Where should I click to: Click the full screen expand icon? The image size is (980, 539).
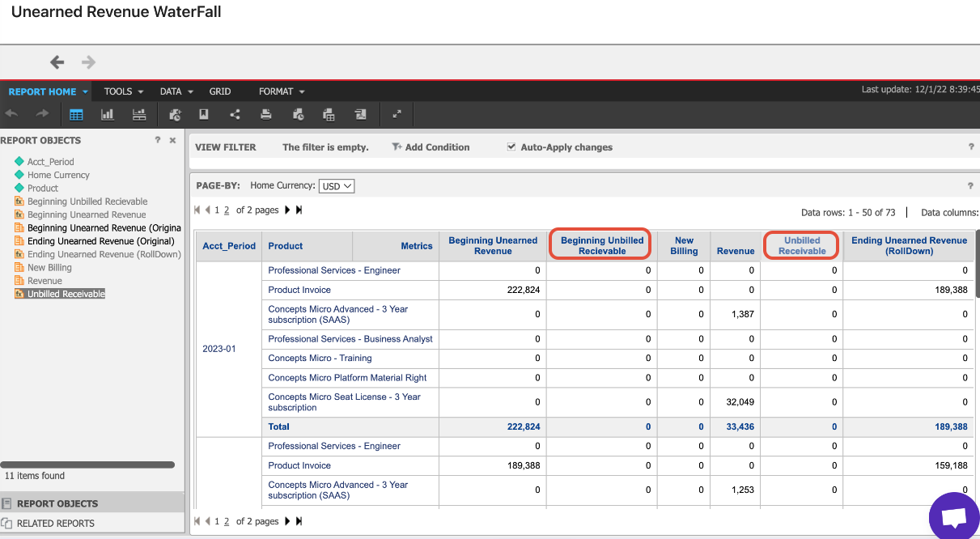397,114
